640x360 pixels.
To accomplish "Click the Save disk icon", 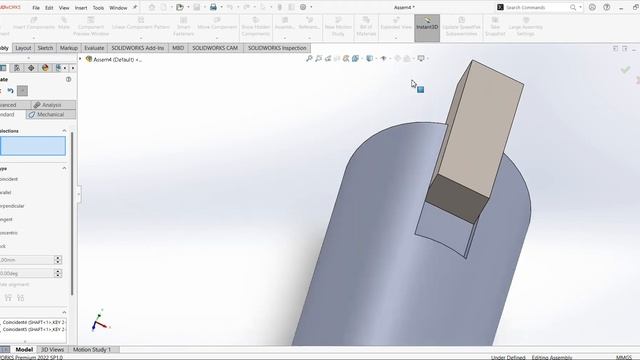I will coord(197,7).
